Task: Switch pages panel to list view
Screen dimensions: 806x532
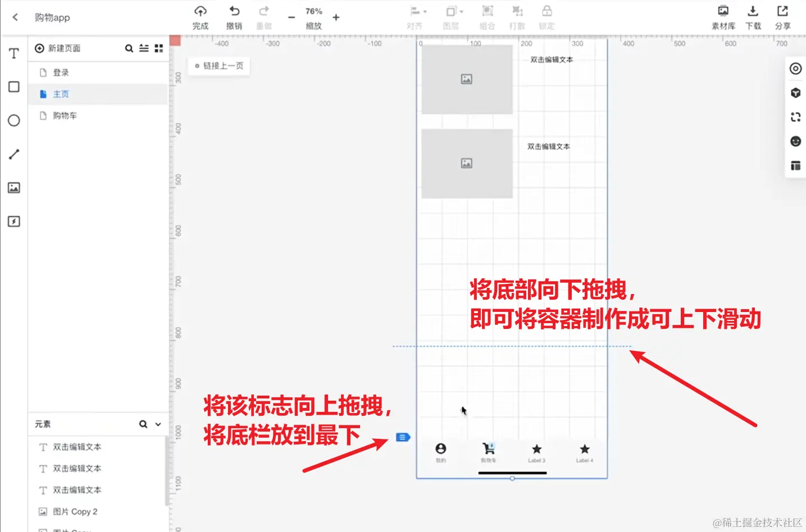Action: (144, 48)
